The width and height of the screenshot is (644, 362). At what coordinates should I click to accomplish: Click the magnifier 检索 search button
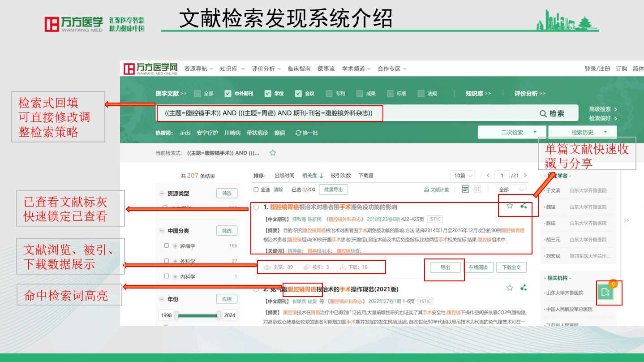coord(552,114)
